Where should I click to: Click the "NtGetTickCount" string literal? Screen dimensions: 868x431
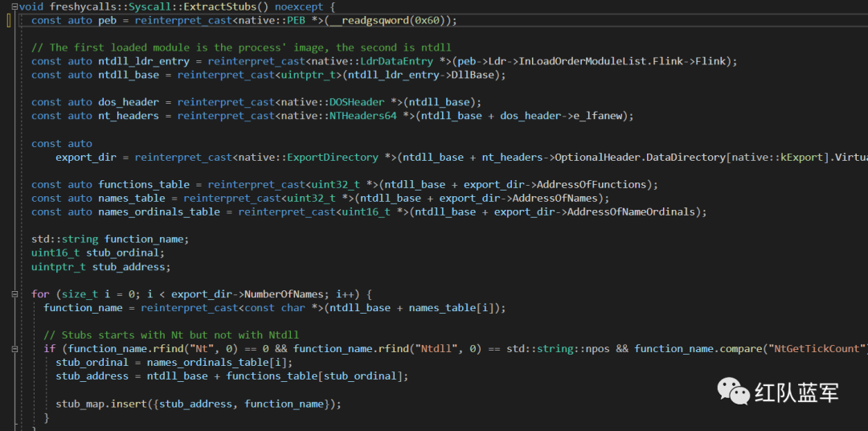(x=817, y=348)
